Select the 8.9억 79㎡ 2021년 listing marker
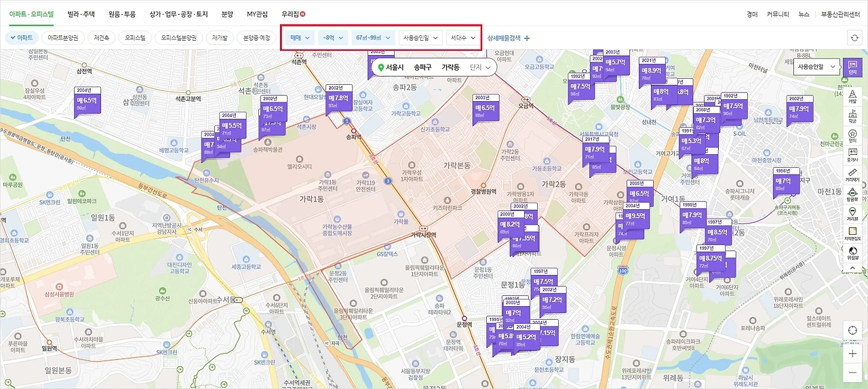 click(x=652, y=70)
